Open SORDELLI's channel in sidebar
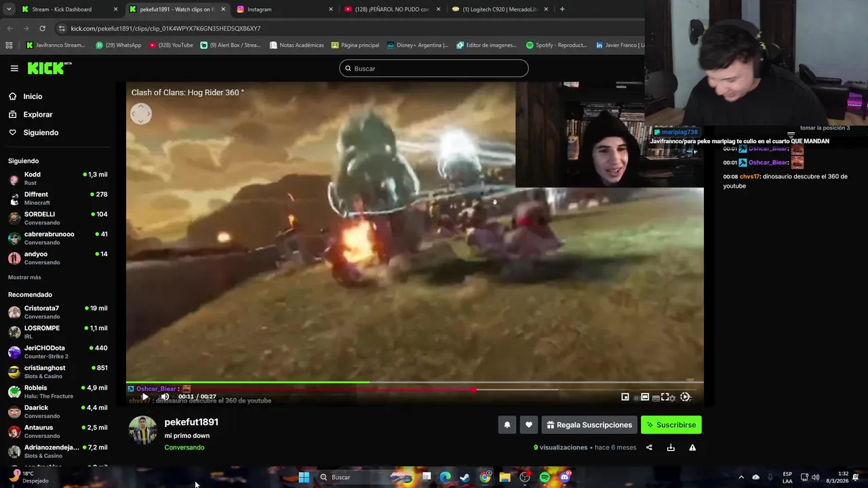 [x=58, y=218]
